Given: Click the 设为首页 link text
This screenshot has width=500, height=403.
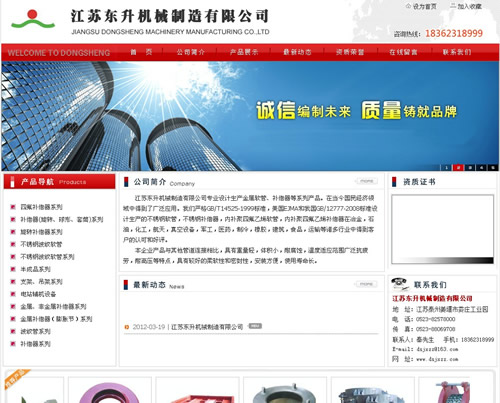Looking at the screenshot, I should pyautogui.click(x=424, y=6).
